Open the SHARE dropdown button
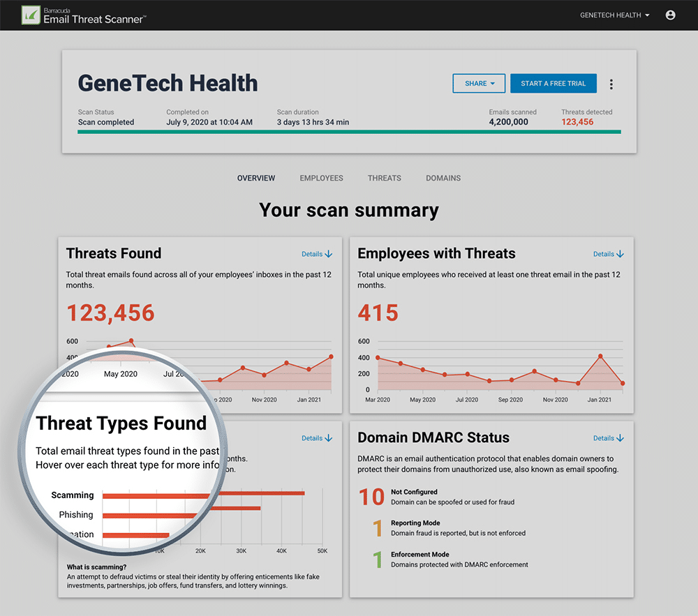Screen dimensions: 698x616 (x=479, y=84)
